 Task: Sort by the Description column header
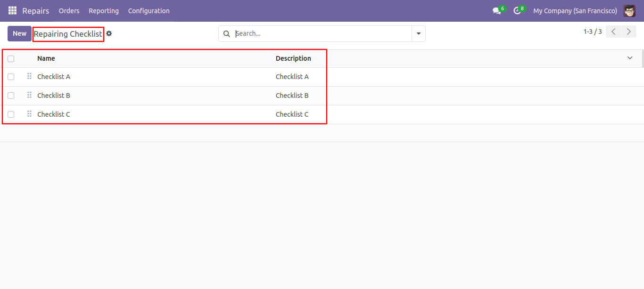pyautogui.click(x=293, y=58)
